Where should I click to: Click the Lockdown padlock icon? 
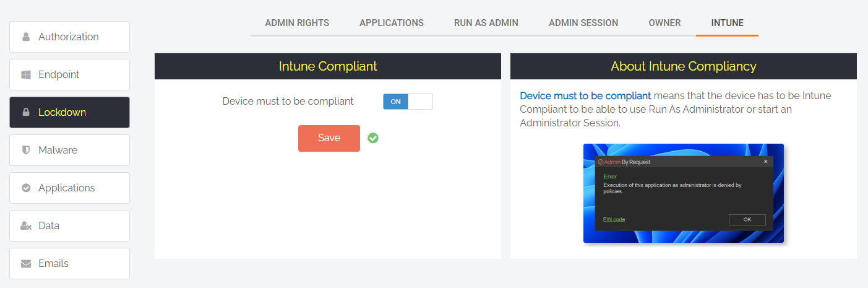pos(26,112)
